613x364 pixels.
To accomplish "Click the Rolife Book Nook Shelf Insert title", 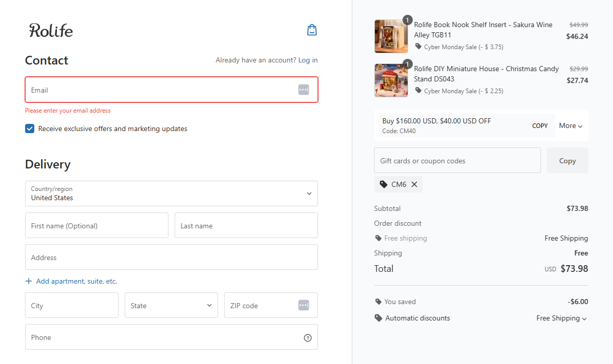I will point(483,30).
